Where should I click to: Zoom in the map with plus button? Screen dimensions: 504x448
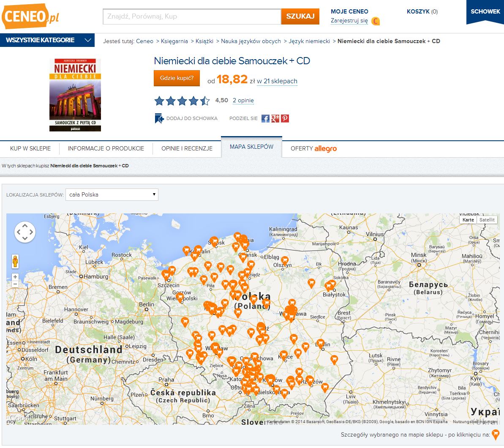[15, 277]
